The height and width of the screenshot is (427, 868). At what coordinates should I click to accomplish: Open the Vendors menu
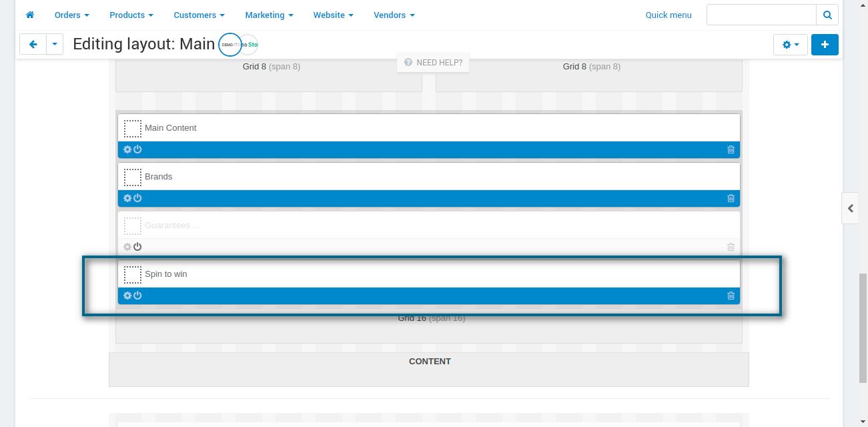point(390,15)
